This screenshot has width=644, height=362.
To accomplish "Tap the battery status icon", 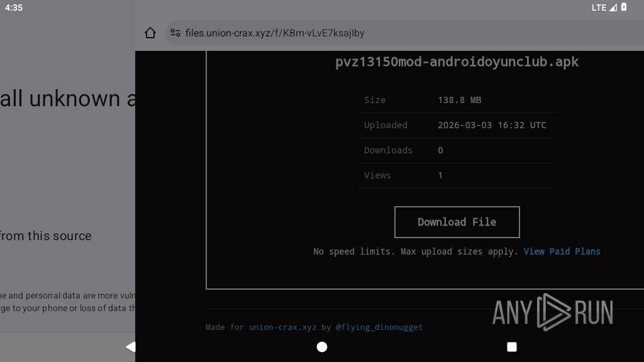I will click(624, 7).
